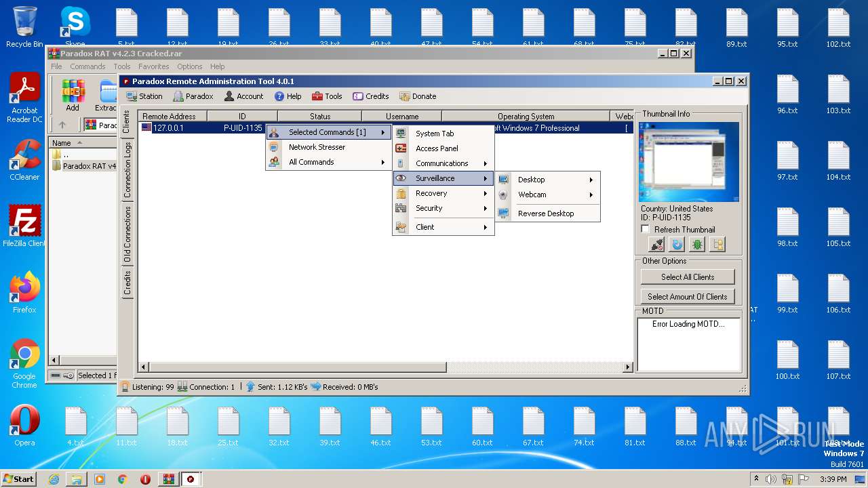Click Select Amount Of Clients button
The width and height of the screenshot is (868, 488).
688,296
